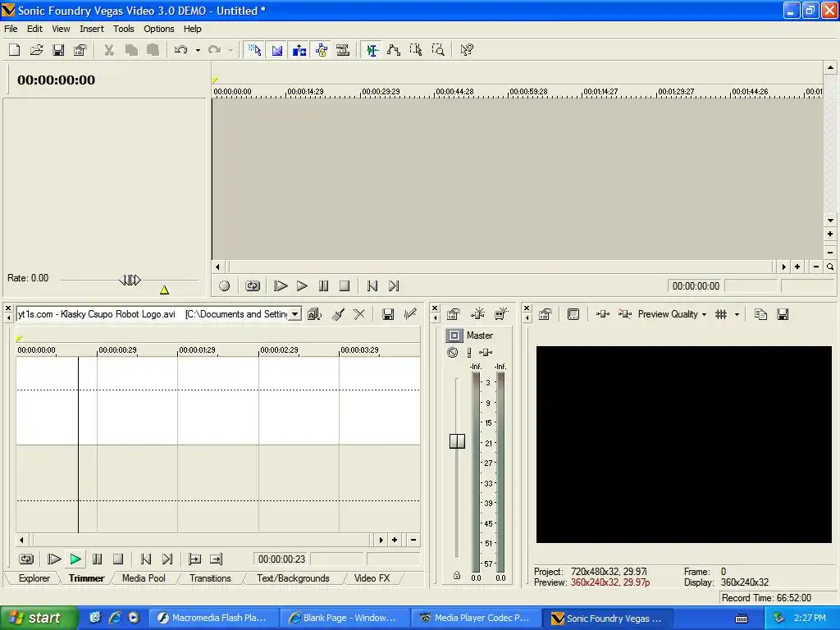840x630 pixels.
Task: Save the project with the main toolbar Save icon
Action: pos(58,50)
